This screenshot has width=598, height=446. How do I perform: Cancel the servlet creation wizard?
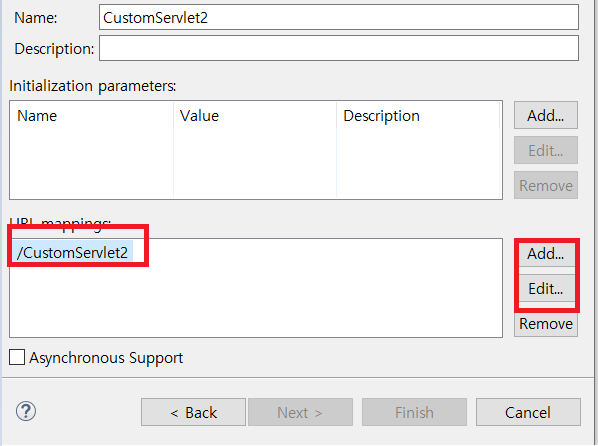pyautogui.click(x=528, y=412)
